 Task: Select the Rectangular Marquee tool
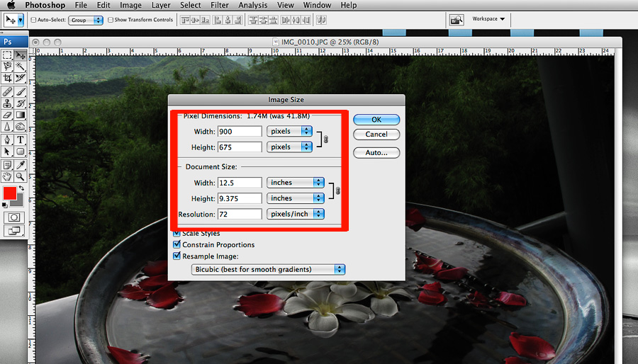pos(8,55)
